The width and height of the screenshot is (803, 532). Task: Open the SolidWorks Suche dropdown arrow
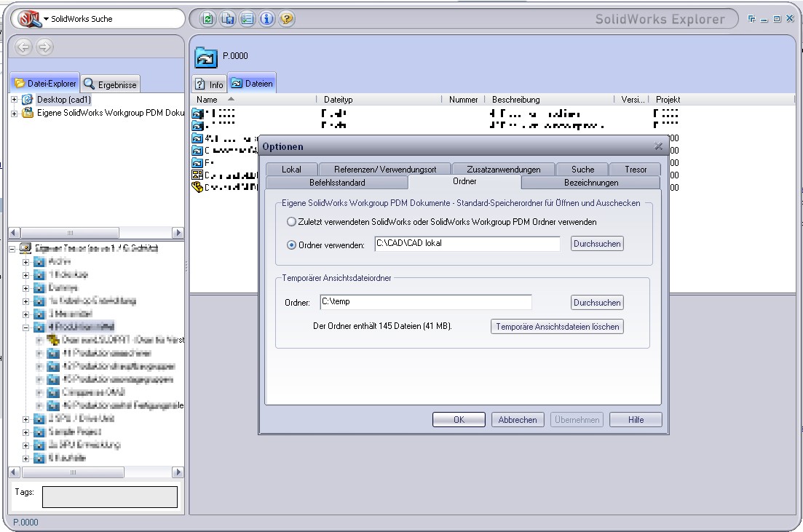[46, 19]
